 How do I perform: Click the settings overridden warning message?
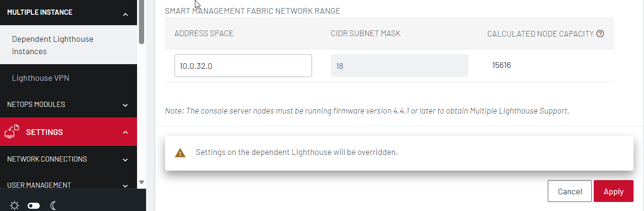[296, 153]
